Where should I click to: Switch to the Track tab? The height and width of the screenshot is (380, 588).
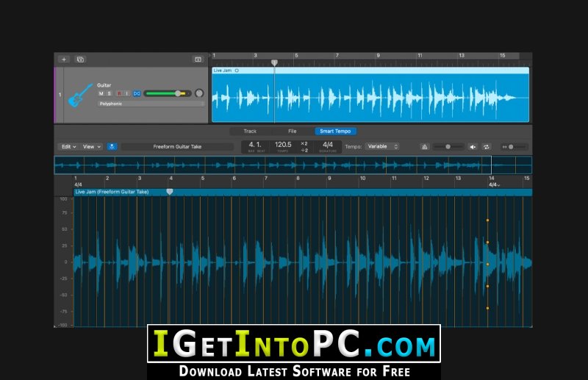tap(250, 131)
